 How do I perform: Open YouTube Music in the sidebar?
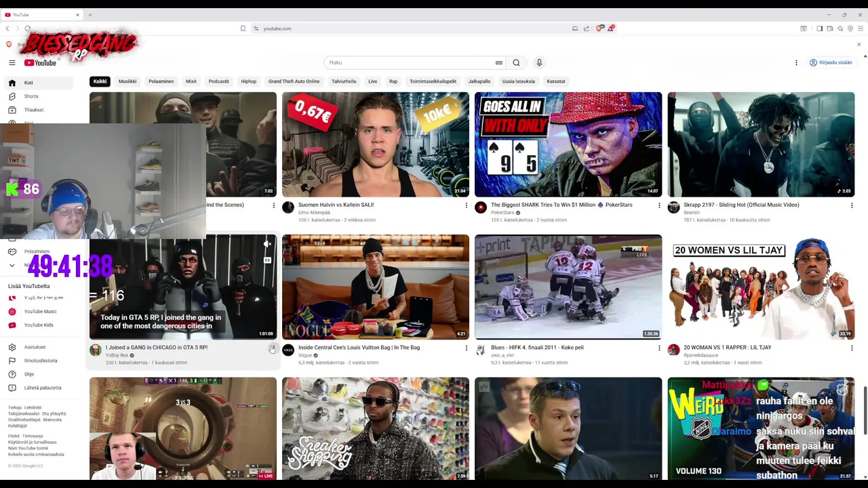(39, 311)
